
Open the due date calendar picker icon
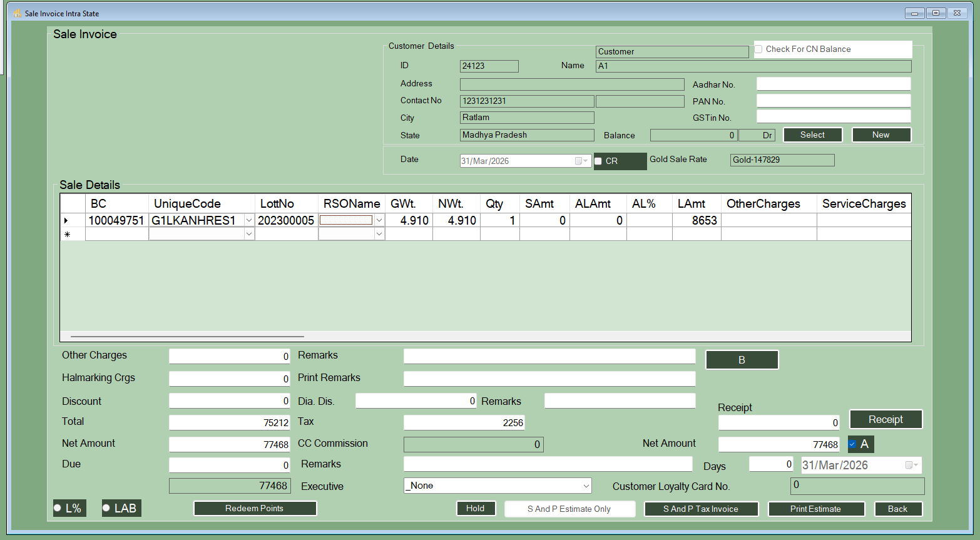point(911,465)
